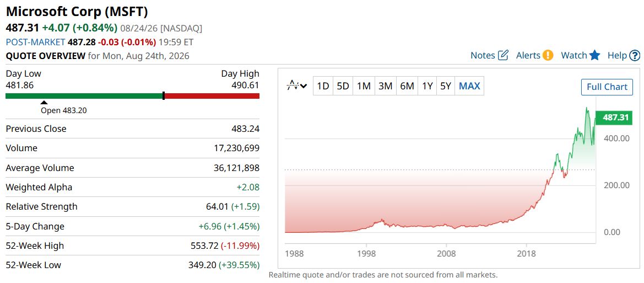Click the Alerts link text
Viewport: 644px width, 283px height.
pyautogui.click(x=528, y=56)
